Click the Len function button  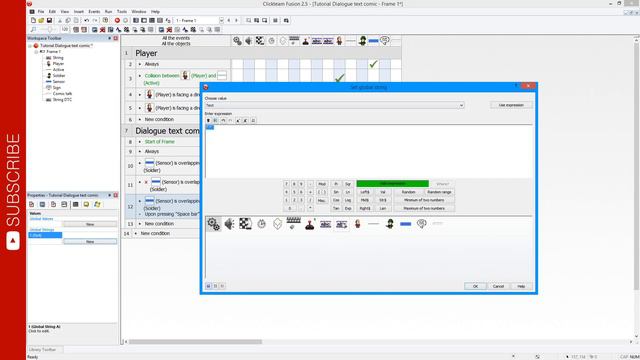pos(382,208)
